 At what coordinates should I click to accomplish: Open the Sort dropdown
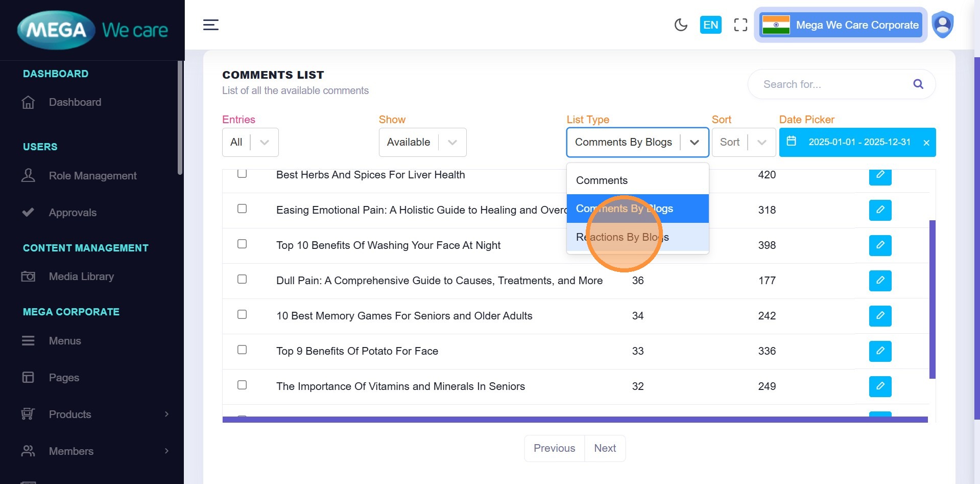pyautogui.click(x=744, y=142)
